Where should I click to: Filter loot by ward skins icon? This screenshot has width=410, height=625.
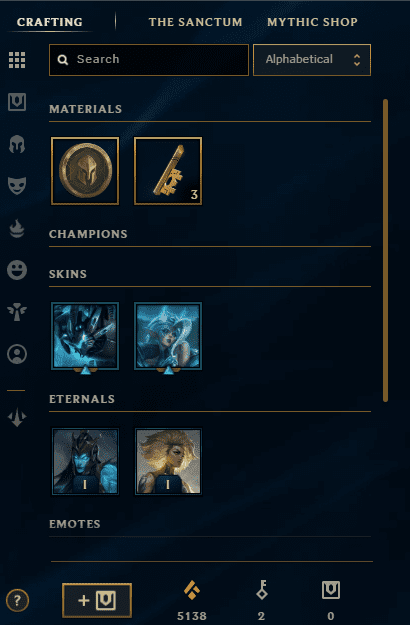click(x=17, y=312)
